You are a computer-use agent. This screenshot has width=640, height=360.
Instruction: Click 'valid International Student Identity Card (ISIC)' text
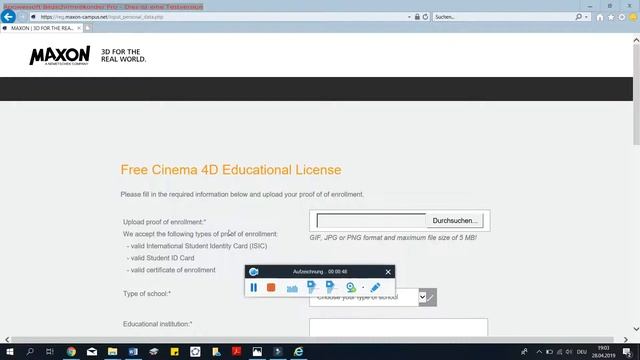click(199, 246)
